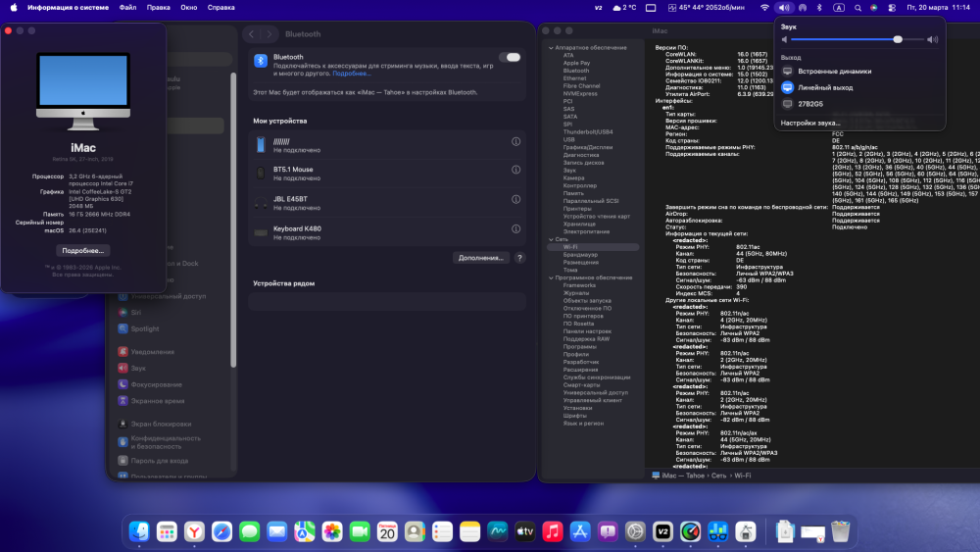Viewport: 980px width, 552px height.
Task: Click the weather 2 °C menu bar item
Action: coord(624,8)
